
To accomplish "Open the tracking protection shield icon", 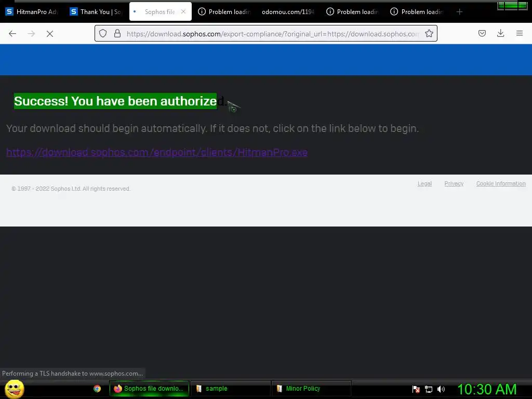I will coord(103,33).
